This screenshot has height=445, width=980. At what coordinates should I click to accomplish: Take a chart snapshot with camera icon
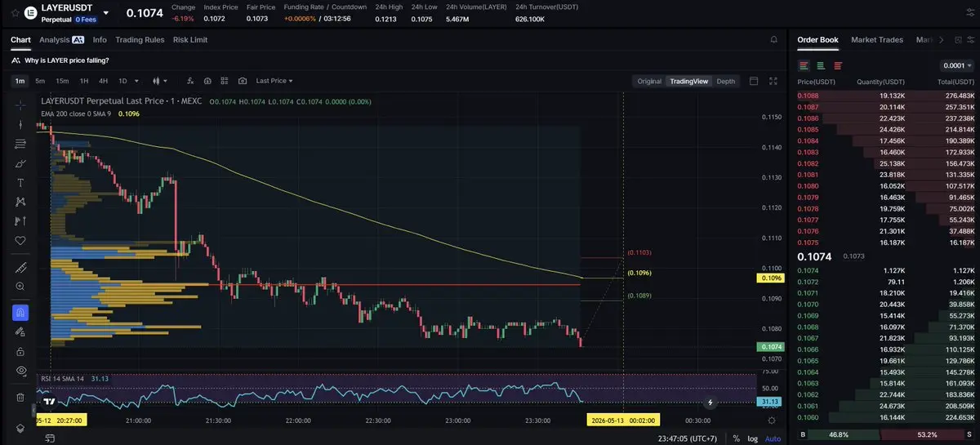click(243, 81)
